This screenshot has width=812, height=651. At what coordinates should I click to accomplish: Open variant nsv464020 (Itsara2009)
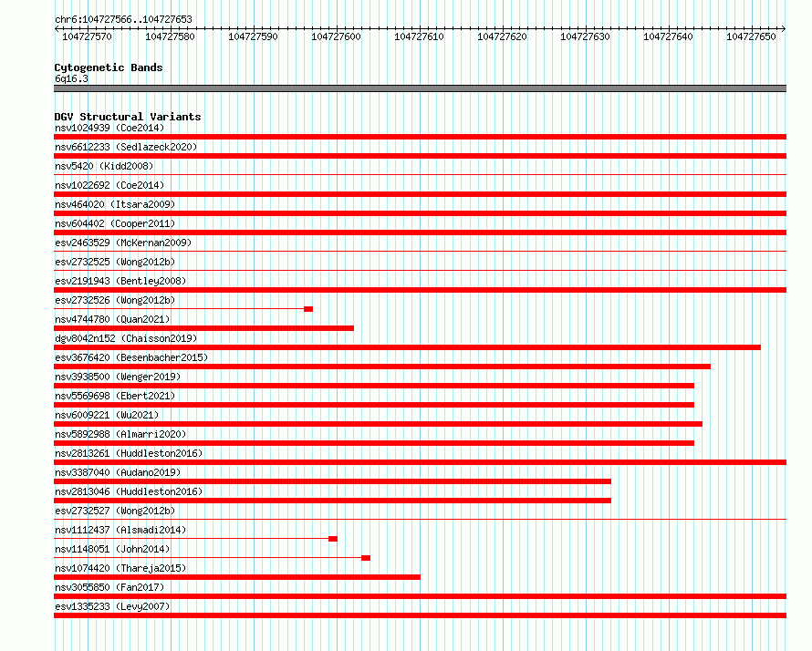[x=115, y=204]
